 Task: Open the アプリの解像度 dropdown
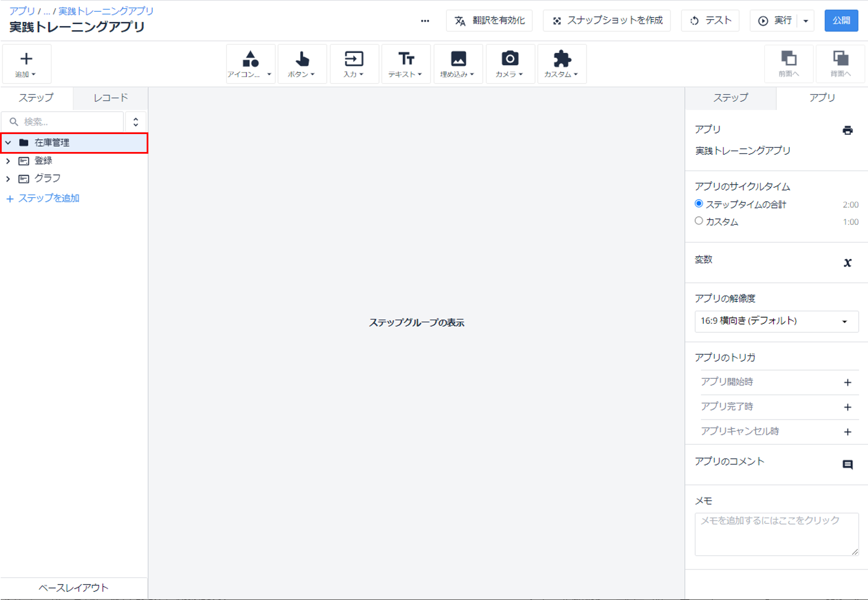(x=776, y=321)
